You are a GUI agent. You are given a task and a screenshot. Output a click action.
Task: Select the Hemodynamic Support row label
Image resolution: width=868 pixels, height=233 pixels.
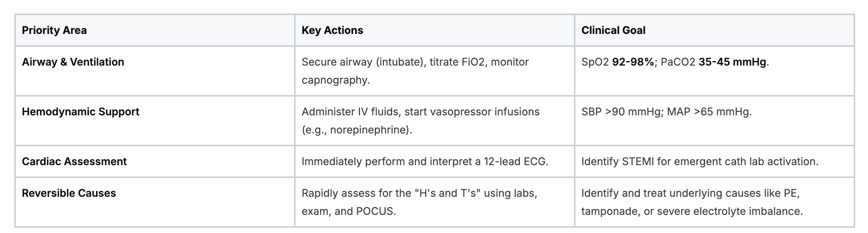click(x=80, y=112)
